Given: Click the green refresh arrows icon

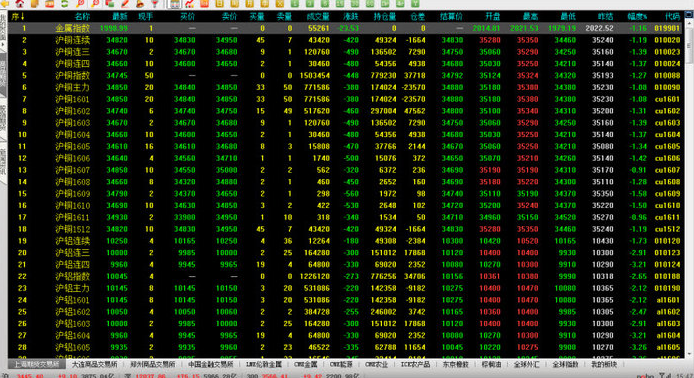Looking at the screenshot, I should coord(65,4).
